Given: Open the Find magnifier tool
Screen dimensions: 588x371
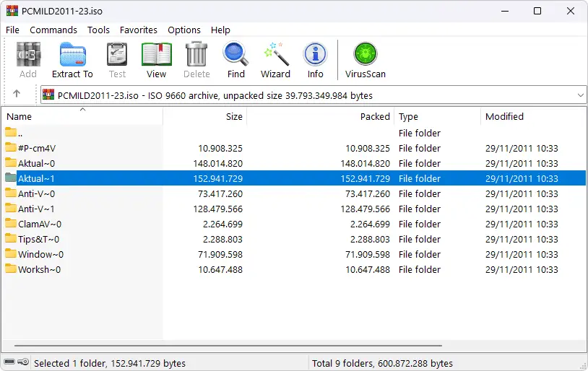Looking at the screenshot, I should 235,54.
